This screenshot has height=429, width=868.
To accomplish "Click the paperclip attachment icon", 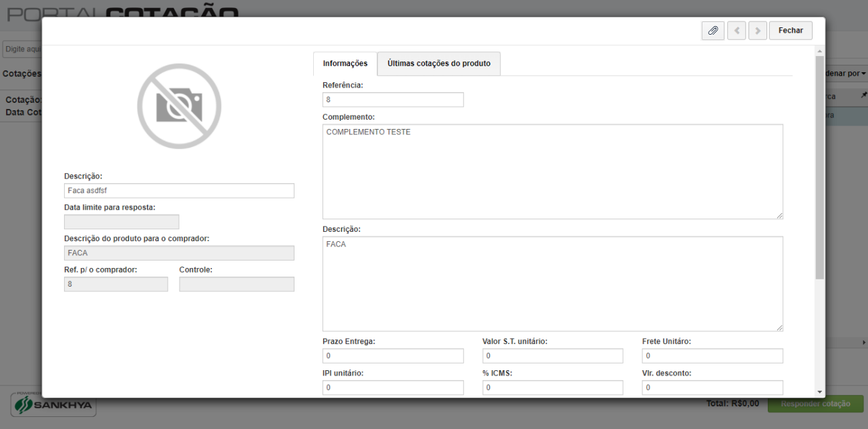I will [x=712, y=31].
